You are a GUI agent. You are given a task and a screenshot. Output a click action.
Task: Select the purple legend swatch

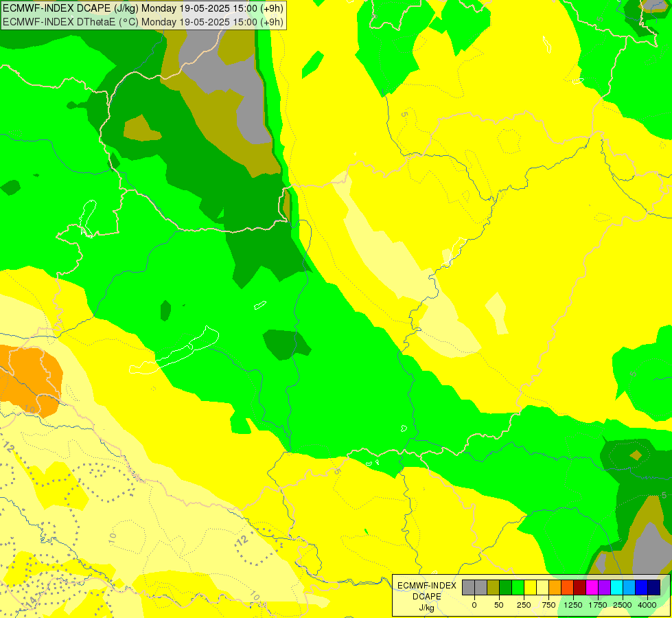tap(604, 588)
